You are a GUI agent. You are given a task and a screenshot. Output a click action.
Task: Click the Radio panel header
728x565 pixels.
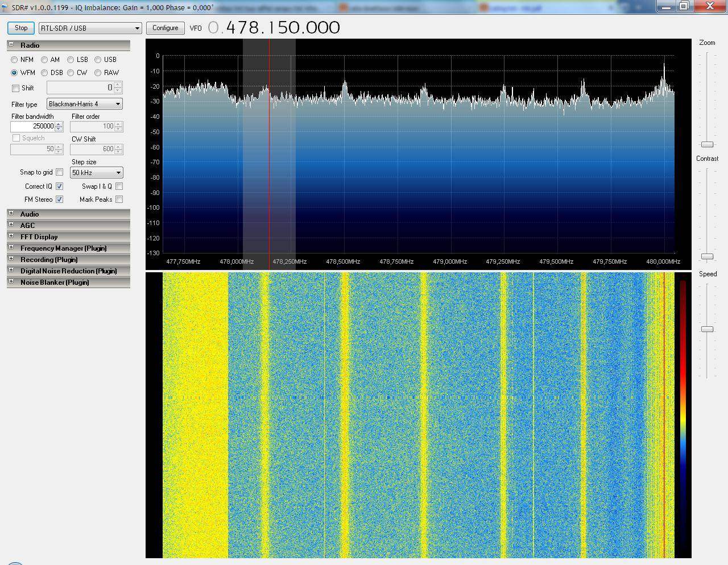coord(68,45)
